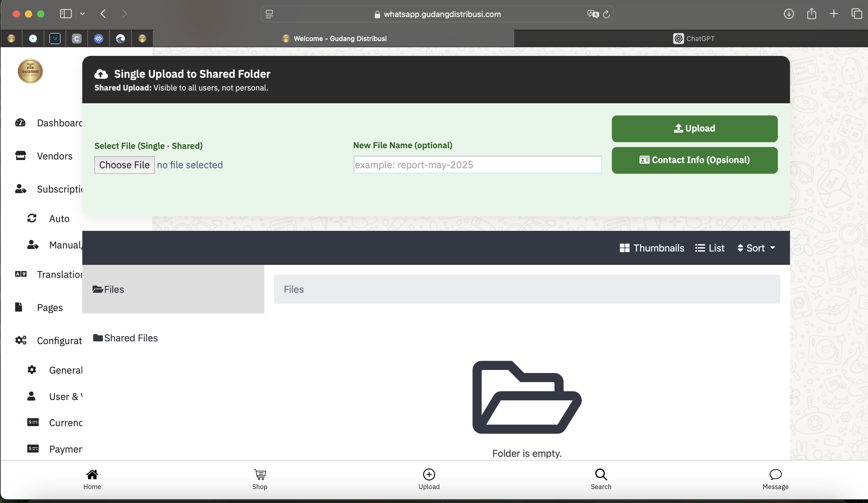Click the New File Name input field

point(477,165)
